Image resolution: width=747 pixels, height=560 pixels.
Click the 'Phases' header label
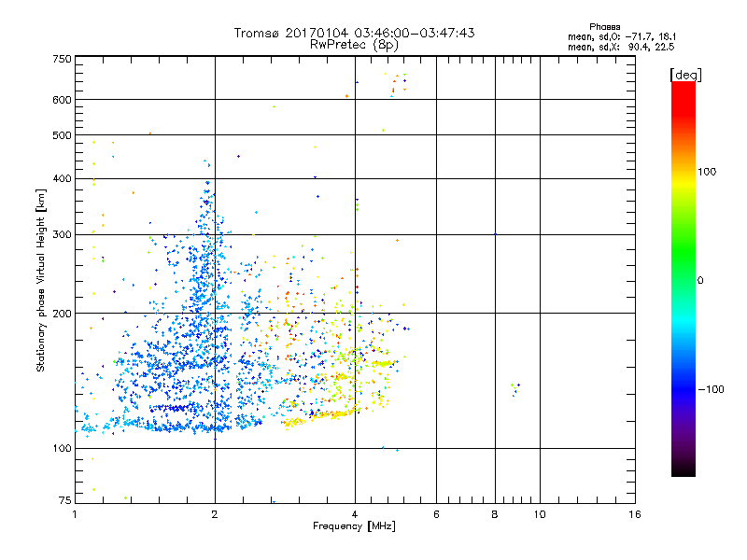(x=604, y=27)
